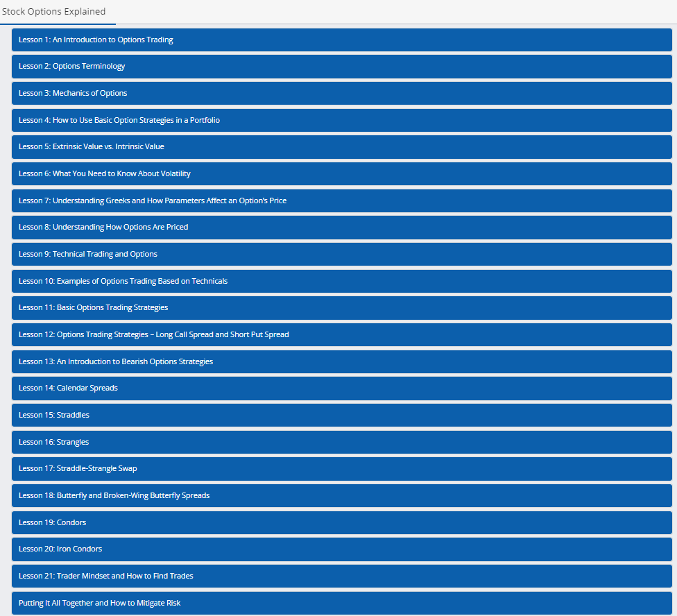Open Lesson 19: Condors
This screenshot has width=677, height=616.
point(341,522)
